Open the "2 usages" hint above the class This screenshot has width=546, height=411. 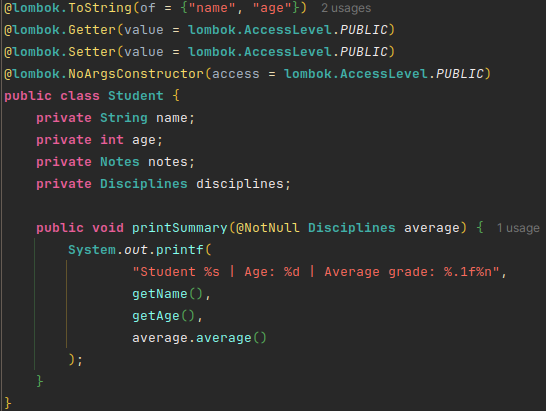[x=346, y=8]
